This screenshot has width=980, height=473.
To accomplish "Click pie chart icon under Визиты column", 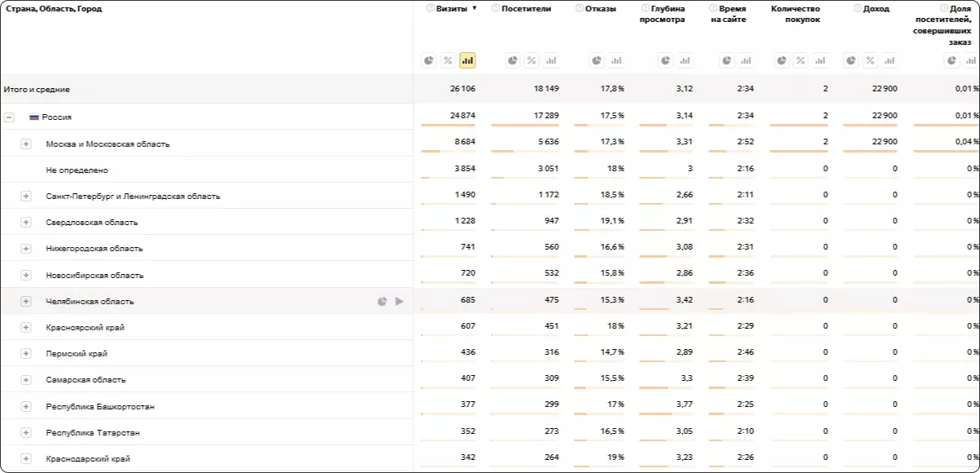I will click(x=429, y=60).
